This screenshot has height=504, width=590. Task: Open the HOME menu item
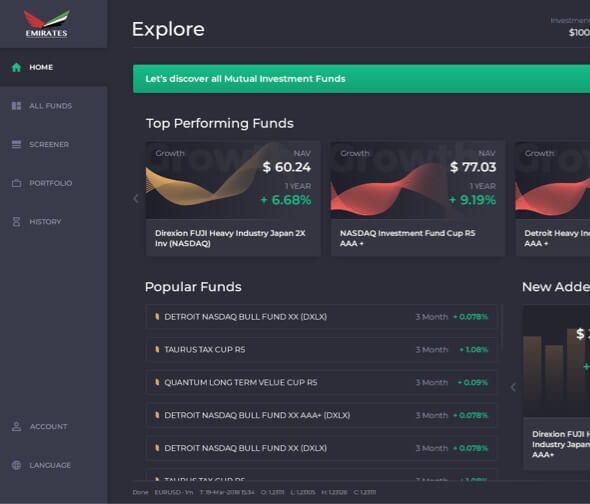[53, 67]
